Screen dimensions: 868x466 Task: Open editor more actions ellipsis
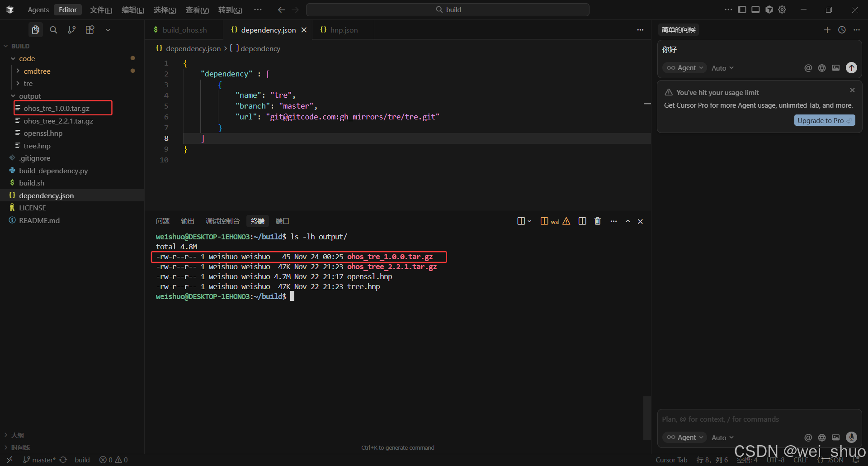(640, 30)
